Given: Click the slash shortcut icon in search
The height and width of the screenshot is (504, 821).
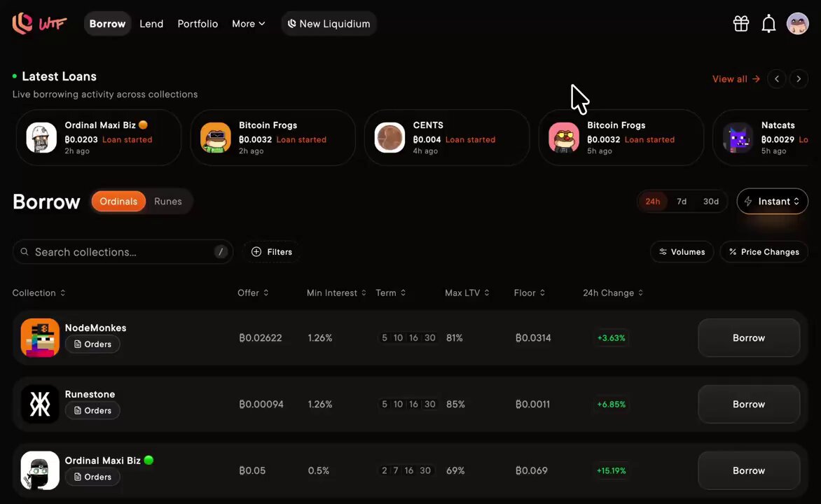Looking at the screenshot, I should coord(221,252).
